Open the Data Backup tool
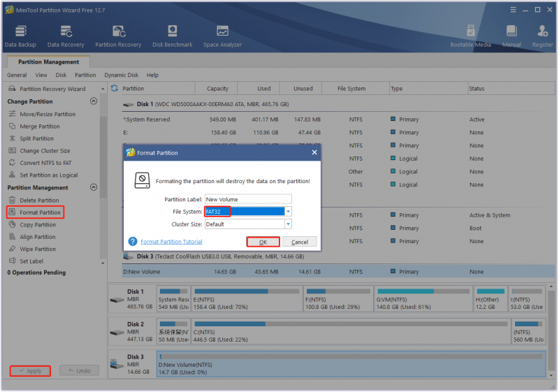559x392 pixels. (20, 36)
